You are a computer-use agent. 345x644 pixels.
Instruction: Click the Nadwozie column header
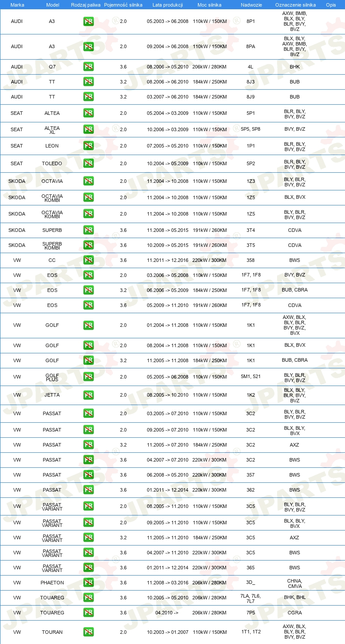[251, 4]
